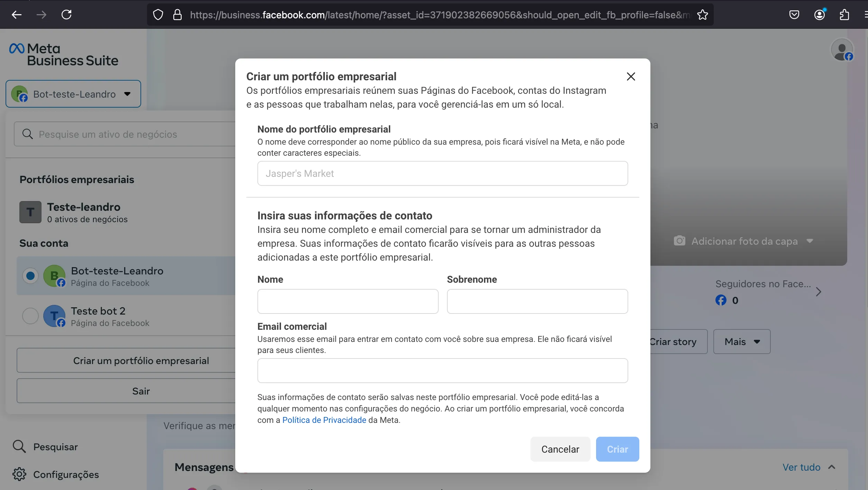Click the Pesquisar magnifier in sidebar
The image size is (868, 490).
coord(19,446)
